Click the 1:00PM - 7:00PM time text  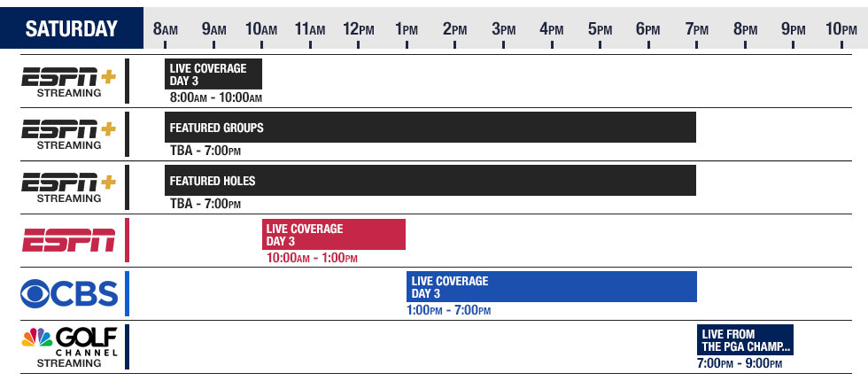coord(448,310)
